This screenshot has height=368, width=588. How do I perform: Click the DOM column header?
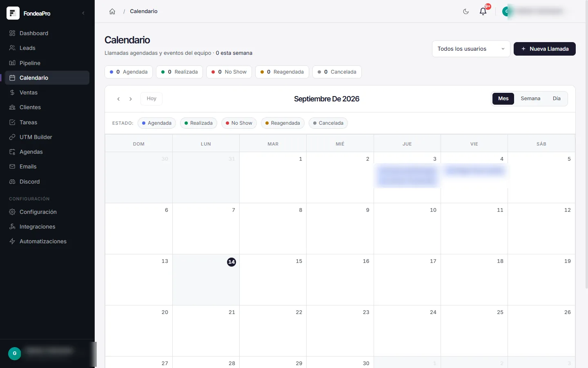click(x=139, y=144)
